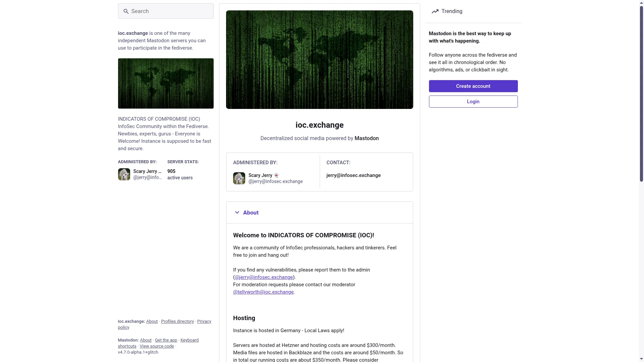Open the @jerry@infosec.exchange link in About text
644x362 pixels.
[x=264, y=277]
